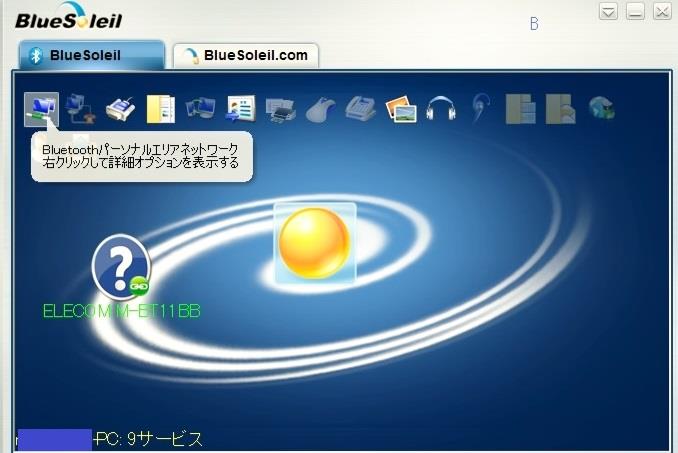
Task: Open the BlueSoleil.com tab
Action: (x=246, y=55)
